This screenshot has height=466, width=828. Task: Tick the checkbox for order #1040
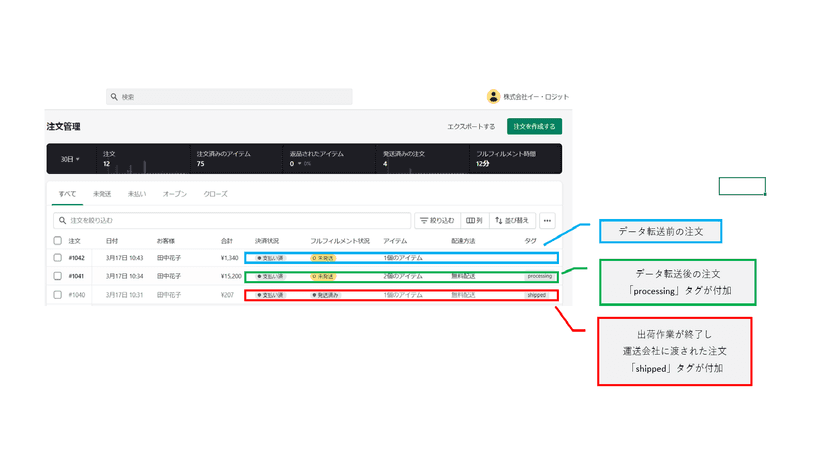(58, 295)
